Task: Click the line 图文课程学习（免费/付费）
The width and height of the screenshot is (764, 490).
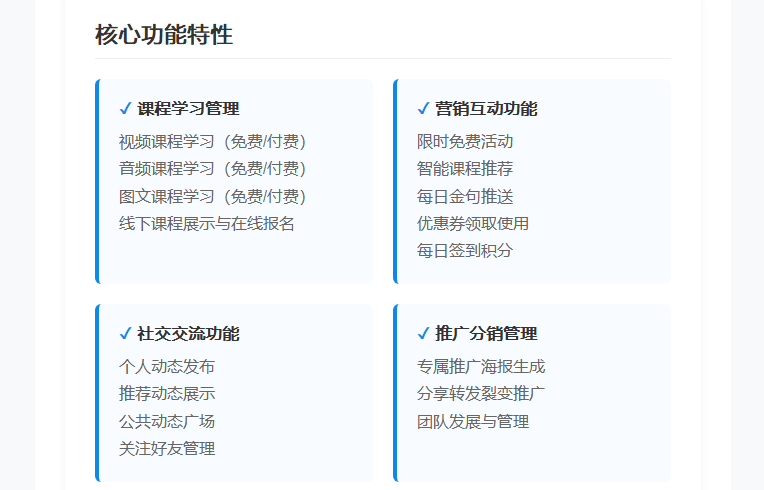Action: pos(212,196)
